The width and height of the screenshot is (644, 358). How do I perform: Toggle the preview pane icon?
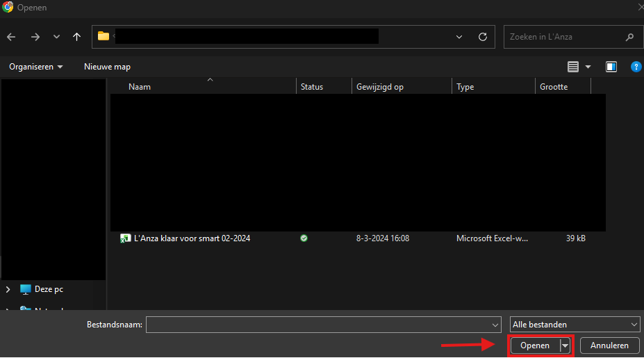611,67
